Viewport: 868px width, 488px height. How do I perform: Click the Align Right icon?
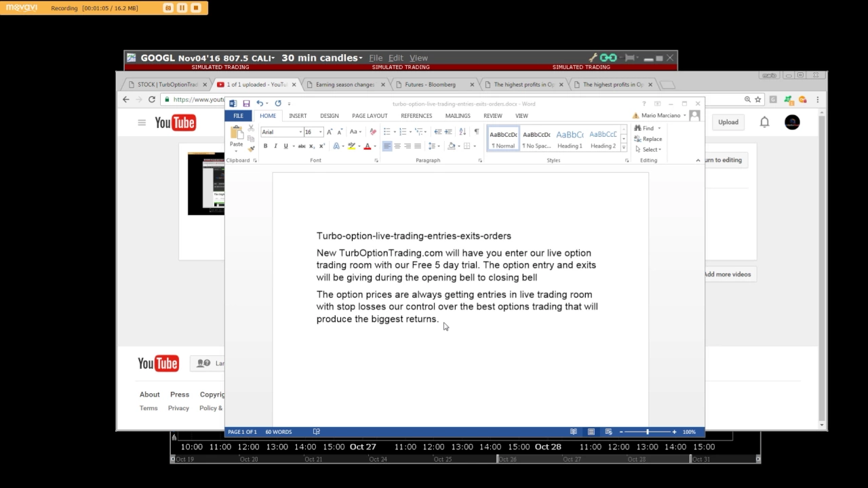click(408, 146)
